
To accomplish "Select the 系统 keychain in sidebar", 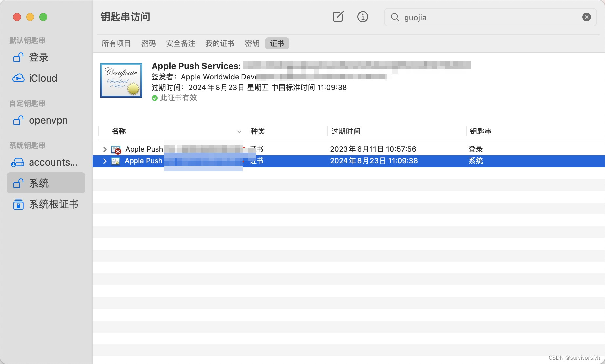I will (46, 183).
